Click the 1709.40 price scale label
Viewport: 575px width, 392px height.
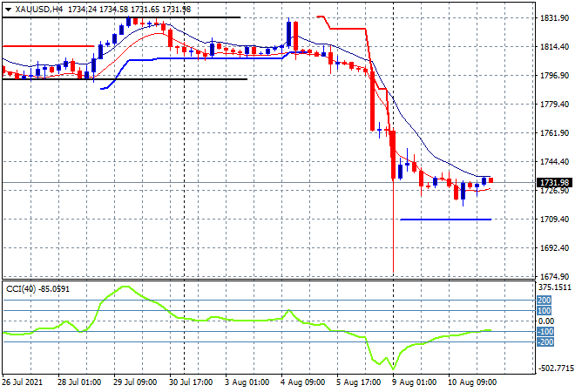click(x=554, y=220)
